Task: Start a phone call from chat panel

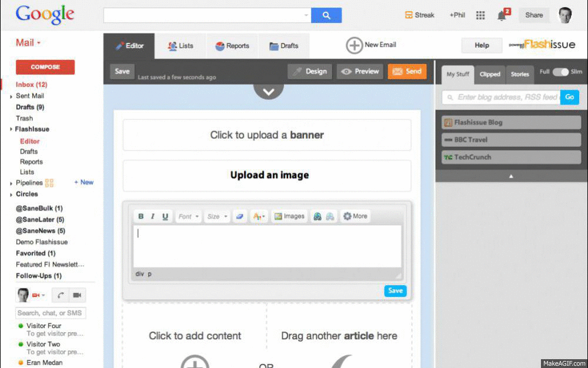Action: click(x=61, y=295)
